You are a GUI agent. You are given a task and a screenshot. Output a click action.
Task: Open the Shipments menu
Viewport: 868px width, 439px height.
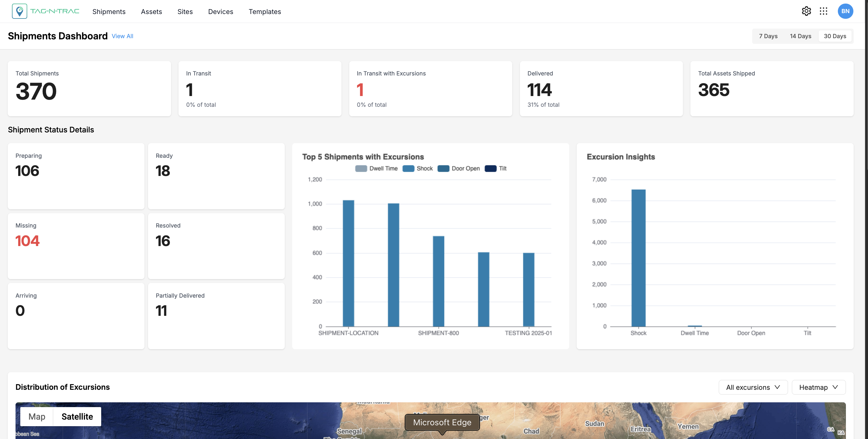(109, 11)
